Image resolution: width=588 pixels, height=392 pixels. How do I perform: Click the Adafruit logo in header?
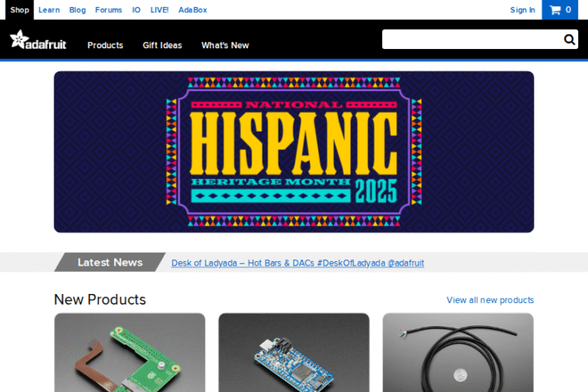click(x=38, y=41)
